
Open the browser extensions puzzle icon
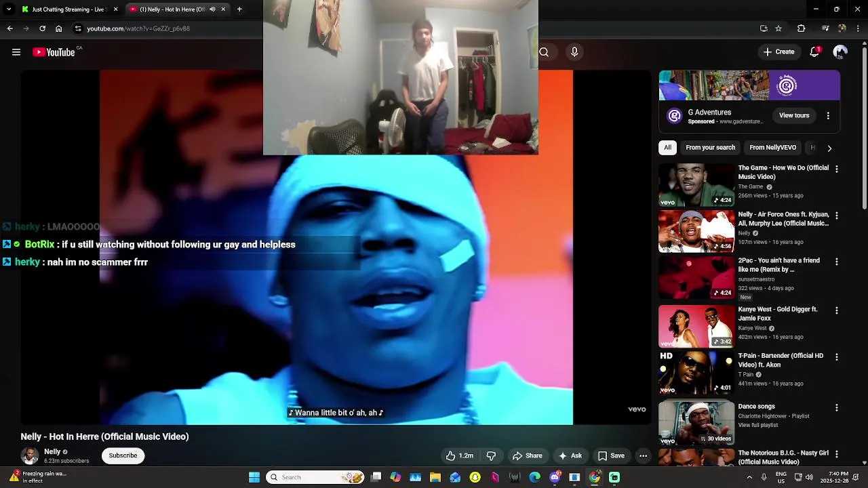[801, 28]
